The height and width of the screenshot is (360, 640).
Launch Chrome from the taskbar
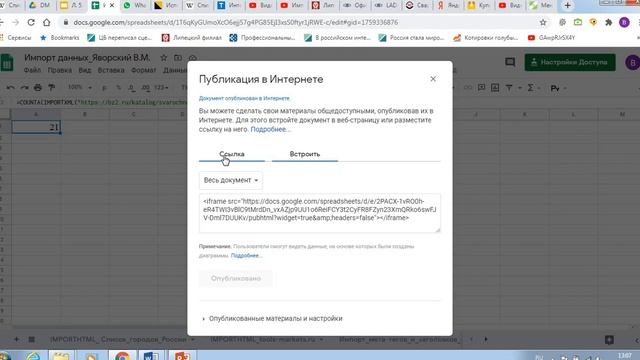122,356
